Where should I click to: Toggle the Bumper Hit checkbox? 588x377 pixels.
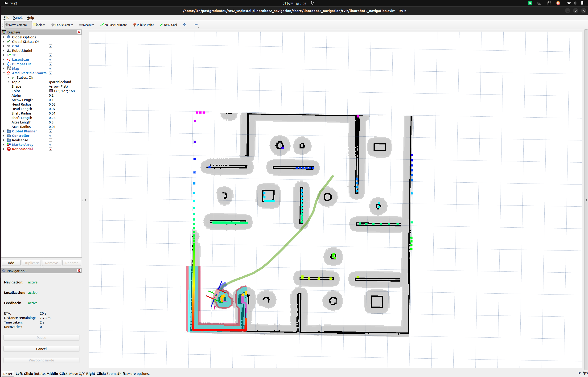(x=50, y=64)
